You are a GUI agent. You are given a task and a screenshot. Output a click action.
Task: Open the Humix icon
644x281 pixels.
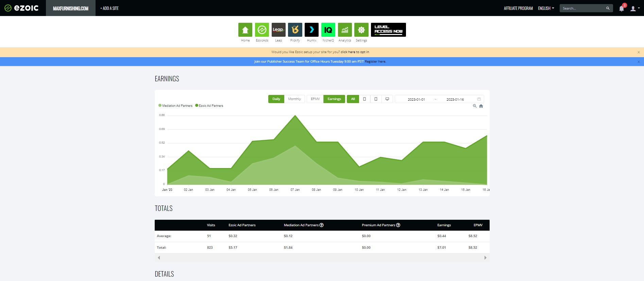311,30
